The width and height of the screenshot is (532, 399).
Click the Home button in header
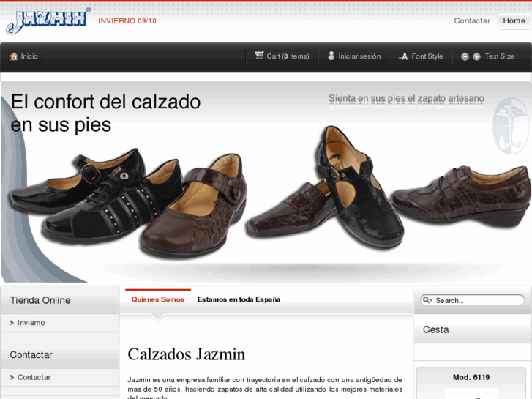[514, 20]
